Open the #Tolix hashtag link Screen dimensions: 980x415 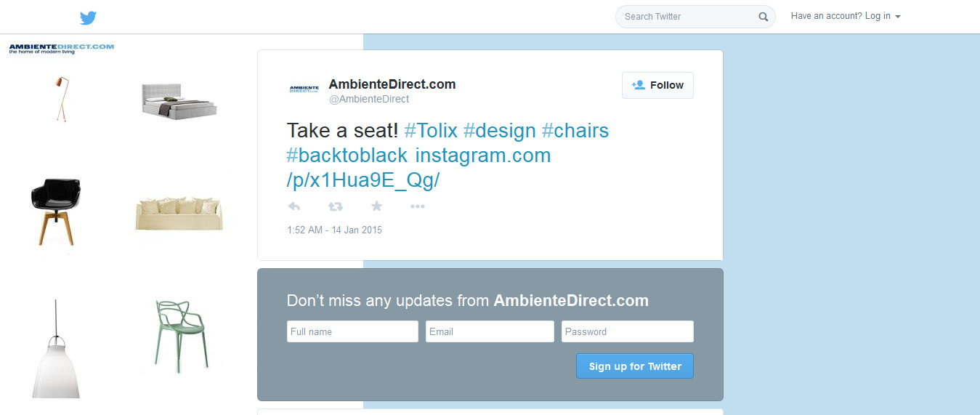click(x=431, y=131)
